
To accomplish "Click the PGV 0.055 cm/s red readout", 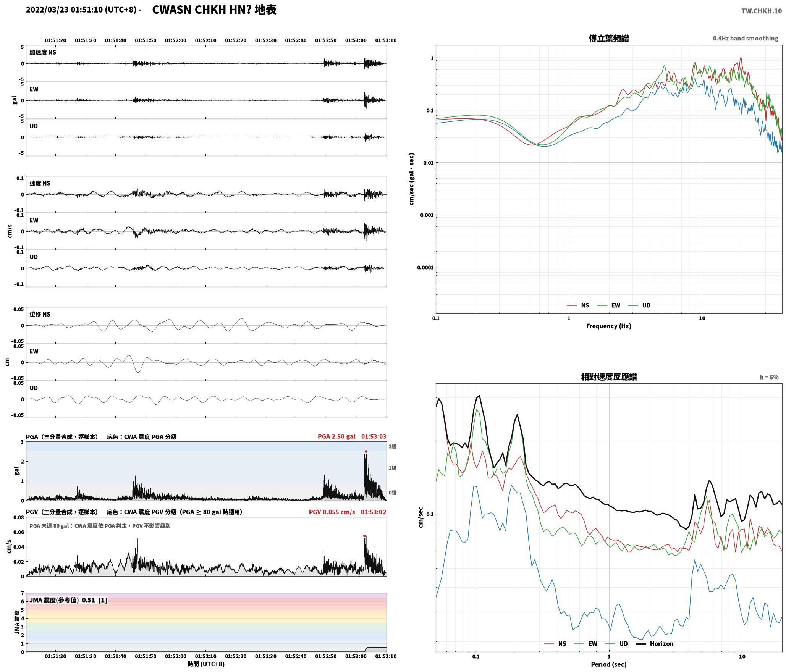I will (x=332, y=512).
